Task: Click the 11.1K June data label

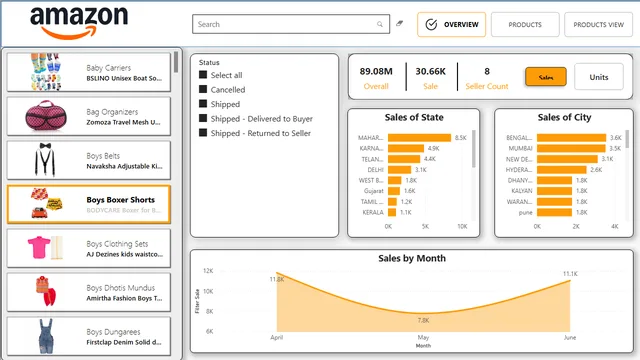Action: pos(570,273)
